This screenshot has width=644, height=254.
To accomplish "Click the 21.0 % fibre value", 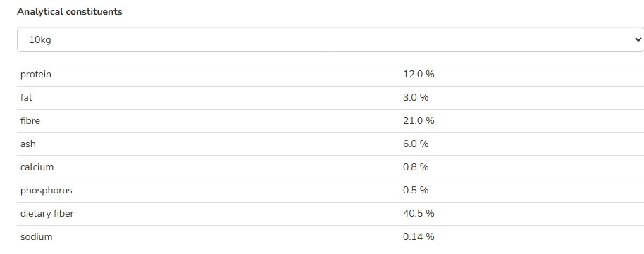I will [419, 120].
